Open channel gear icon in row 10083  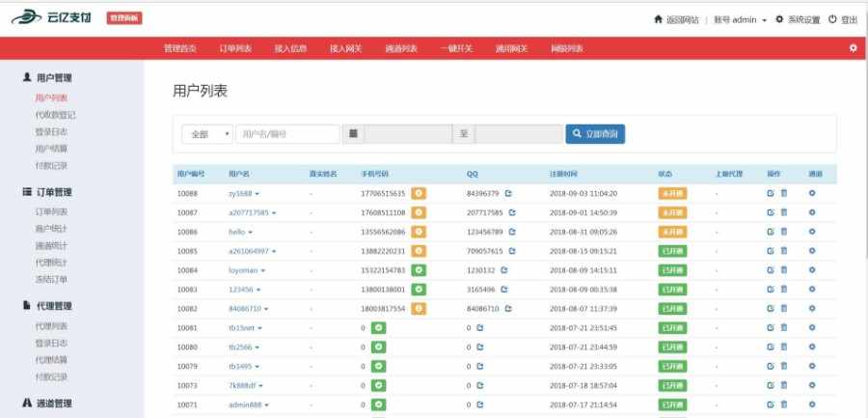[812, 290]
